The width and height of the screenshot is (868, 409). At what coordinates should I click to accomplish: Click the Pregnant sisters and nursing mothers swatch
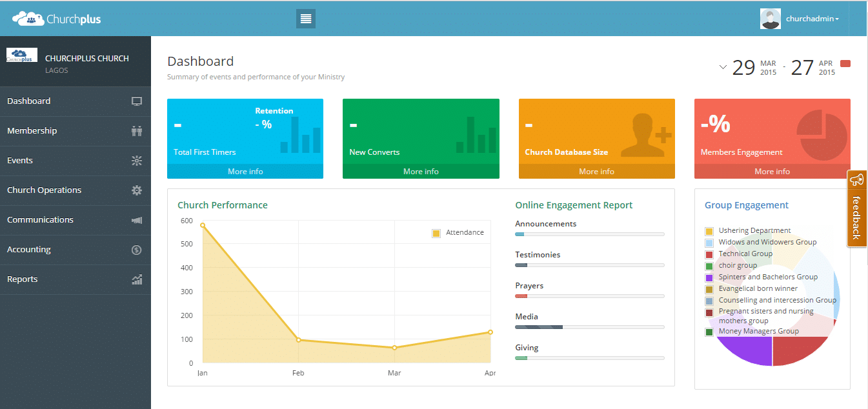[709, 312]
